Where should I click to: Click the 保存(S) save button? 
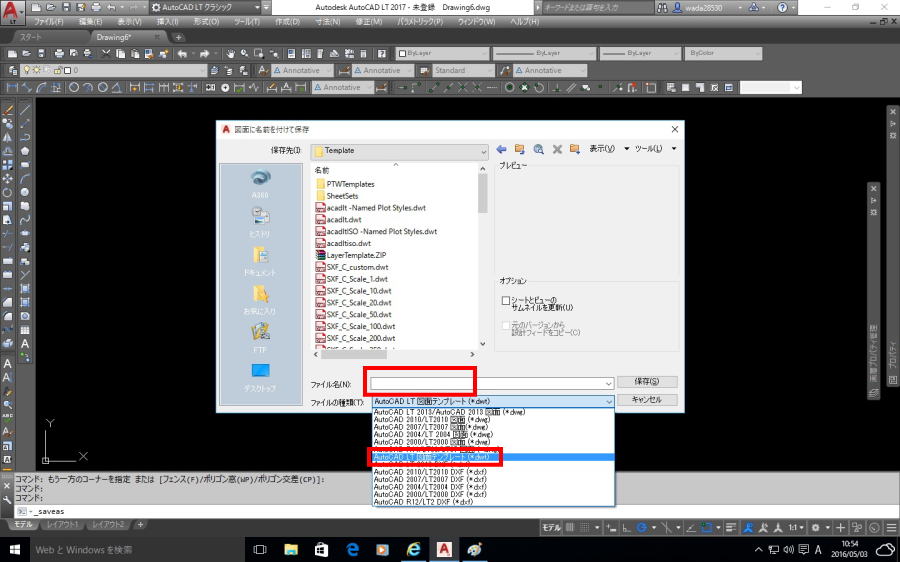pyautogui.click(x=647, y=382)
